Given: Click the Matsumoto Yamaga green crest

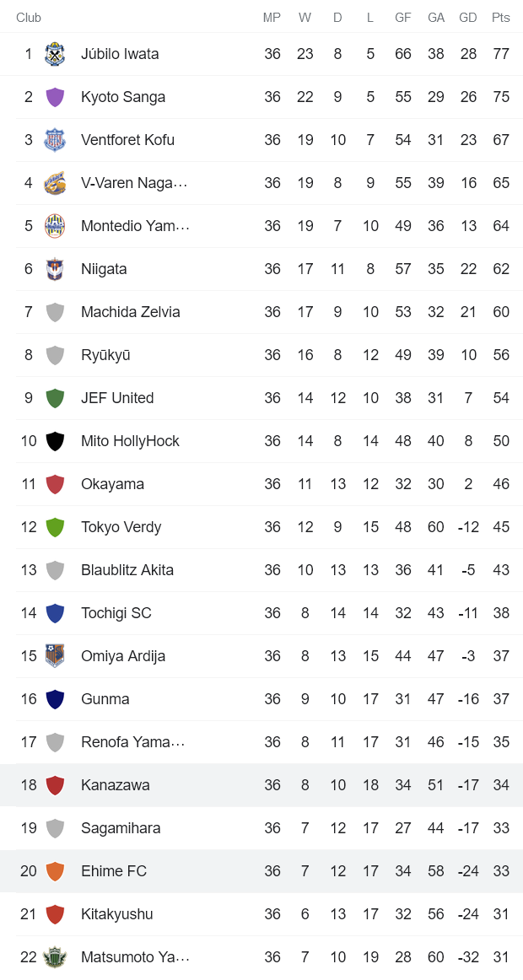Looking at the screenshot, I should pyautogui.click(x=55, y=957).
